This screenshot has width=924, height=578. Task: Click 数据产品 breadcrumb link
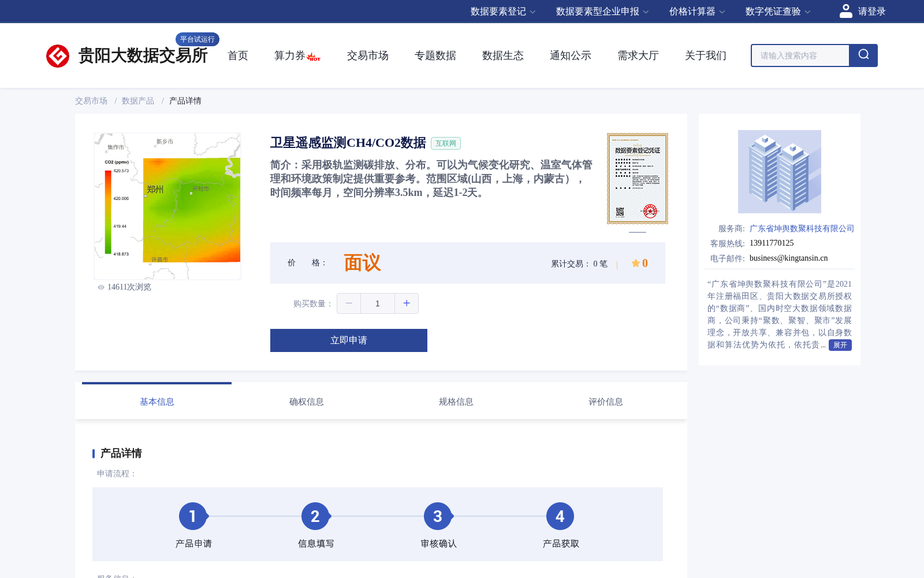[x=138, y=101]
